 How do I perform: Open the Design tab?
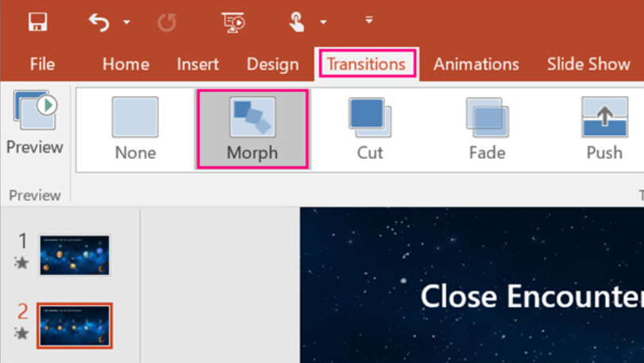(272, 64)
